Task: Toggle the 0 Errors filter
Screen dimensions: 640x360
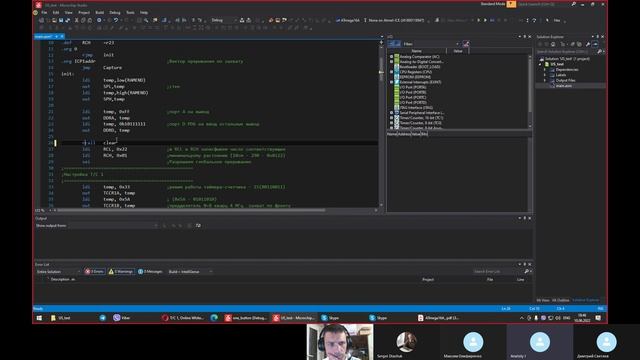Action: pyautogui.click(x=94, y=271)
